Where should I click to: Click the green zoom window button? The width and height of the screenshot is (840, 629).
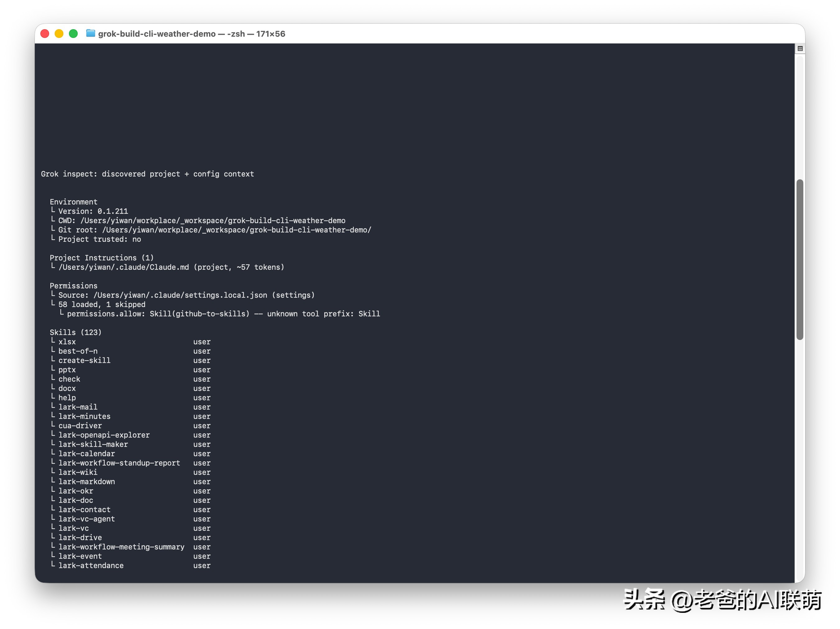click(73, 34)
